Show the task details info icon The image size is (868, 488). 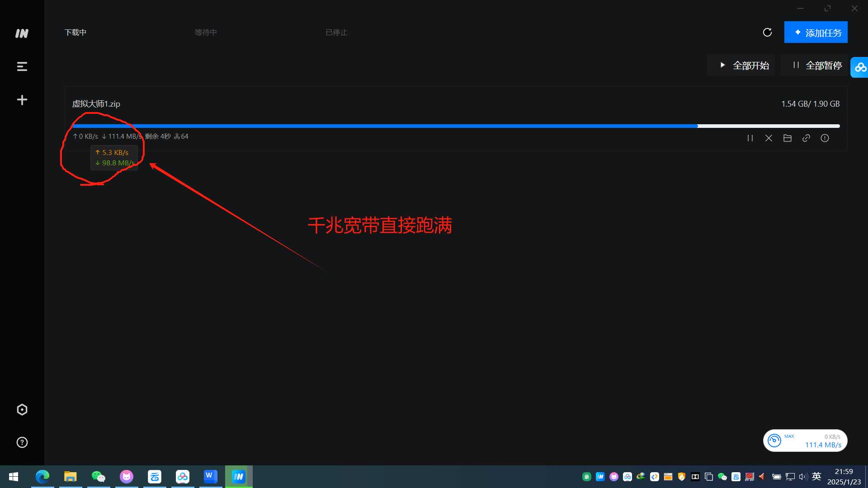pyautogui.click(x=825, y=138)
